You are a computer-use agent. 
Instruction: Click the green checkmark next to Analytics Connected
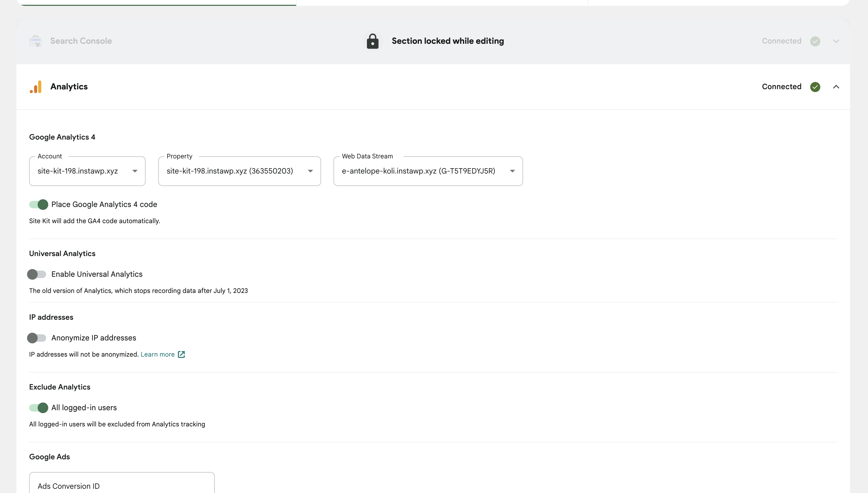(815, 87)
